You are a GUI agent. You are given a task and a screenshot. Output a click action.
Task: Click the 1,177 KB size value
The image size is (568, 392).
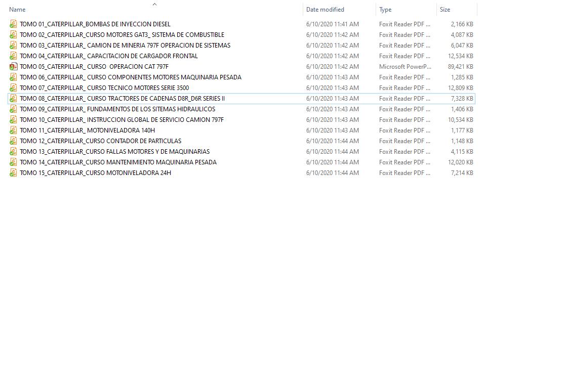(x=462, y=130)
